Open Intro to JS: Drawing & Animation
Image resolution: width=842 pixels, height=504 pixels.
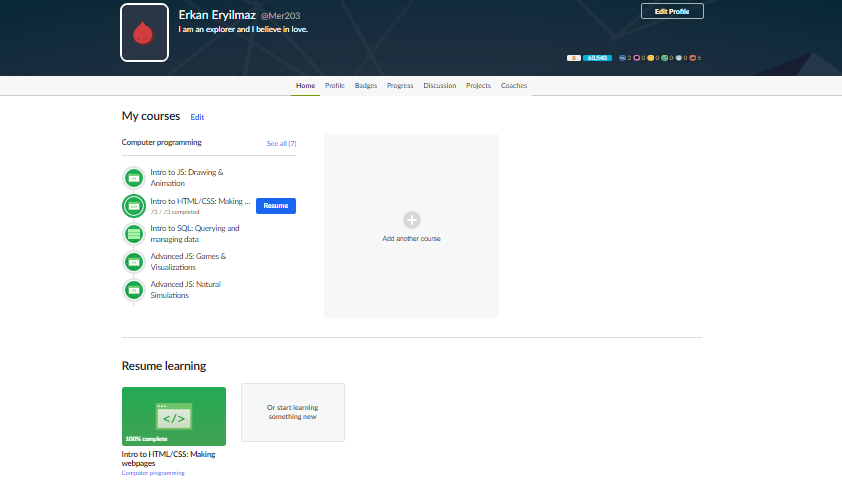pyautogui.click(x=187, y=178)
